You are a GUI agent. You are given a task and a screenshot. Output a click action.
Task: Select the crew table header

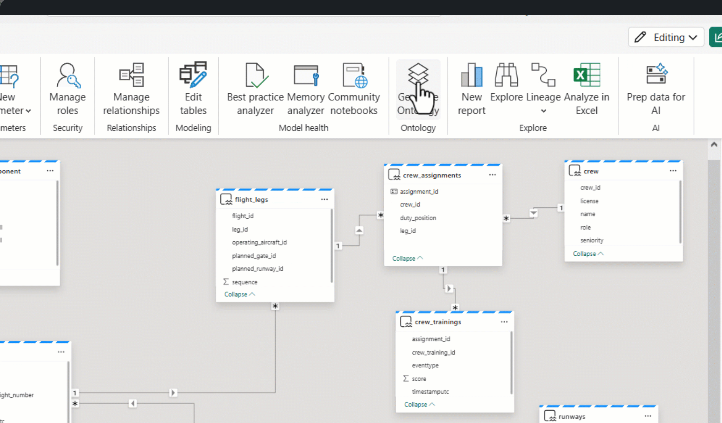(x=623, y=171)
